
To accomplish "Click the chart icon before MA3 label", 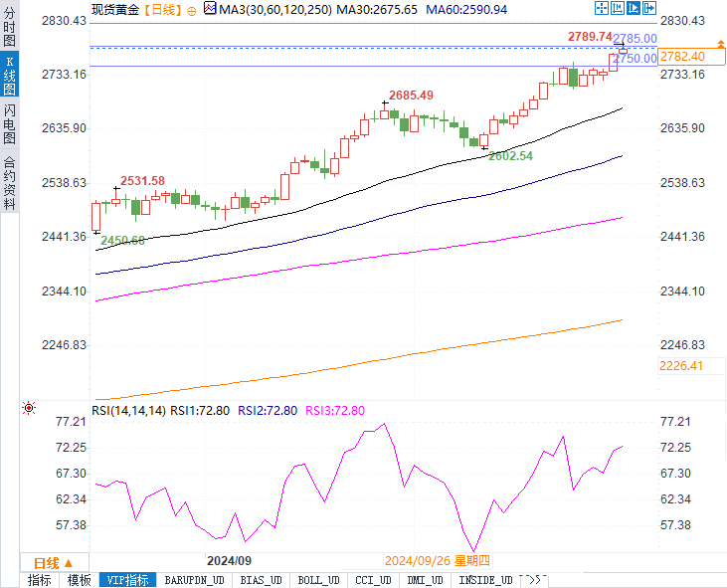I will pos(209,10).
